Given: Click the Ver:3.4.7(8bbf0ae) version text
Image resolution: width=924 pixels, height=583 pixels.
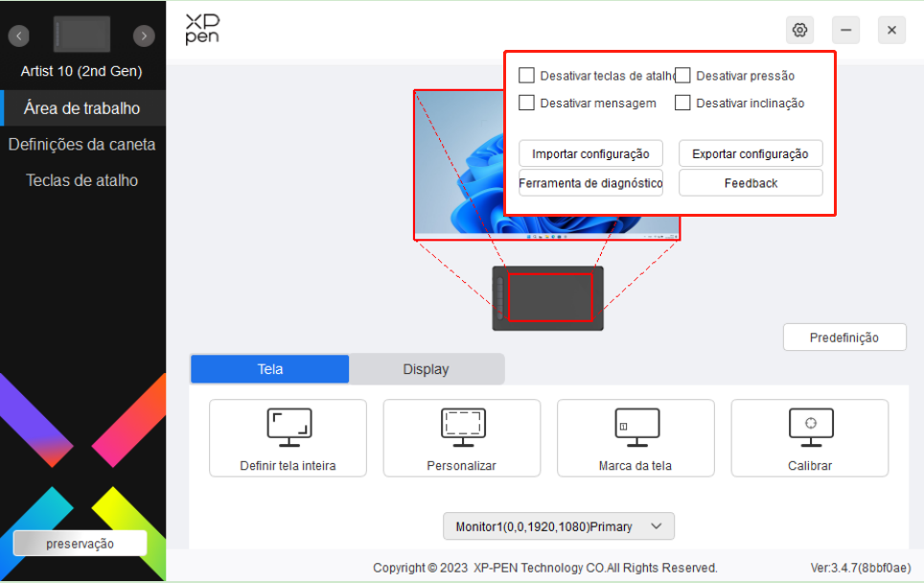Looking at the screenshot, I should tap(861, 568).
